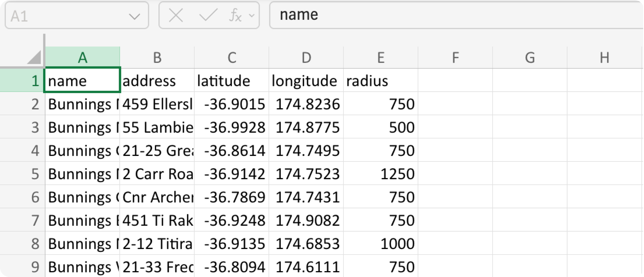644x277 pixels.
Task: Click the insert function fx icon
Action: pos(235,15)
